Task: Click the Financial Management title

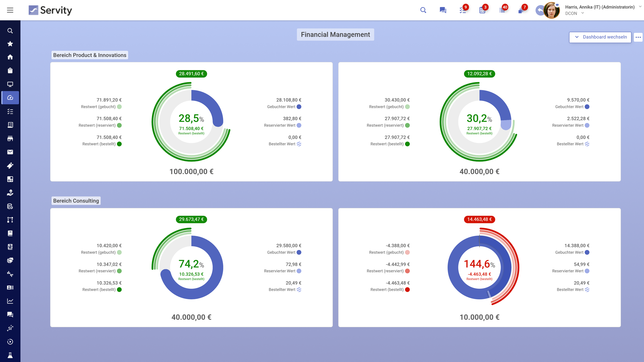Action: click(335, 35)
